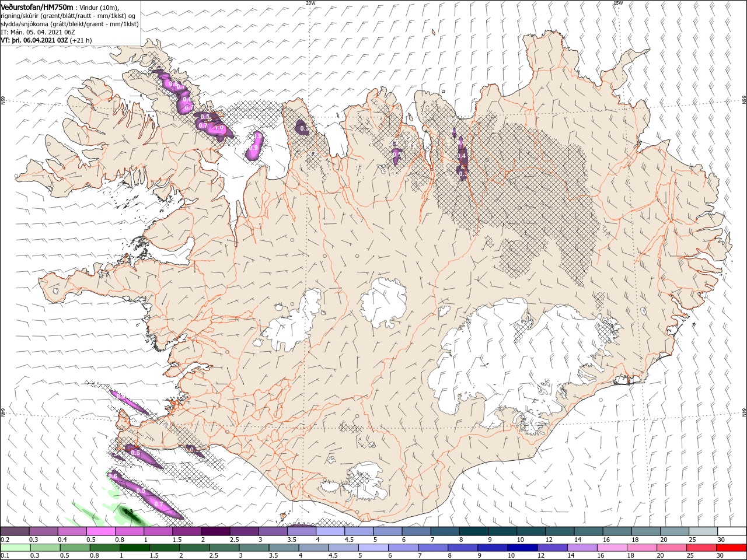
Task: Click the '3.5' tick label under the upper legend
Action: click(292, 540)
